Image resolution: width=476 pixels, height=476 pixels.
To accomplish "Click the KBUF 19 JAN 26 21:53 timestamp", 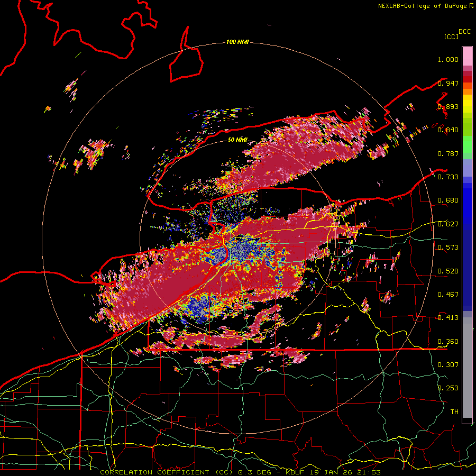I will click(x=333, y=472).
